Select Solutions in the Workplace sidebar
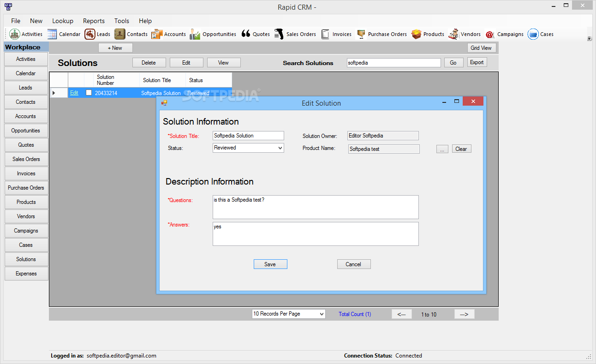 26,259
